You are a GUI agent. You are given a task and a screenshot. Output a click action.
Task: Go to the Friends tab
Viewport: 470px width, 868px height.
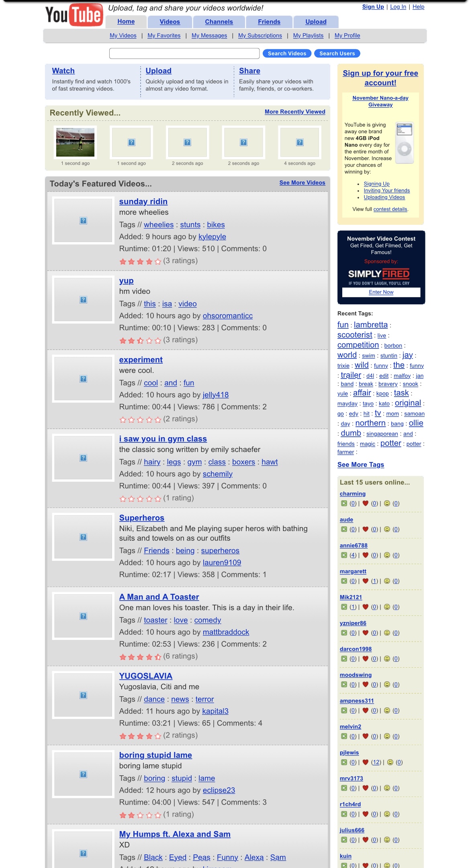click(x=269, y=22)
